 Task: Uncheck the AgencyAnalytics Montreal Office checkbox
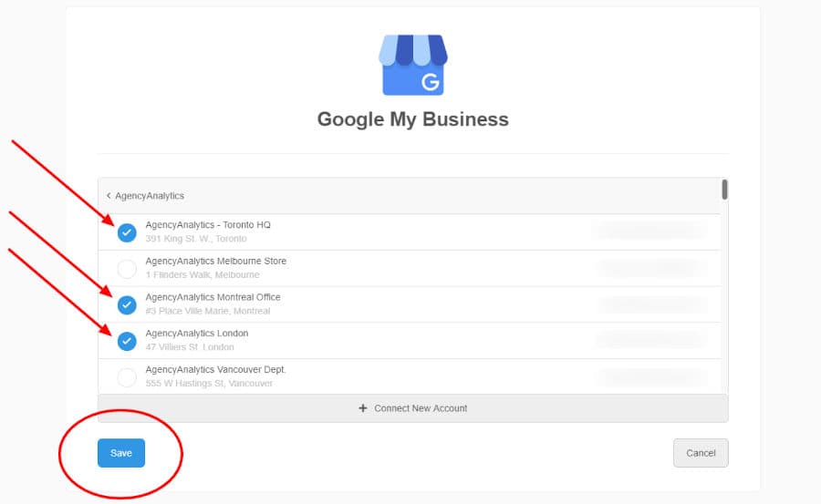point(127,305)
